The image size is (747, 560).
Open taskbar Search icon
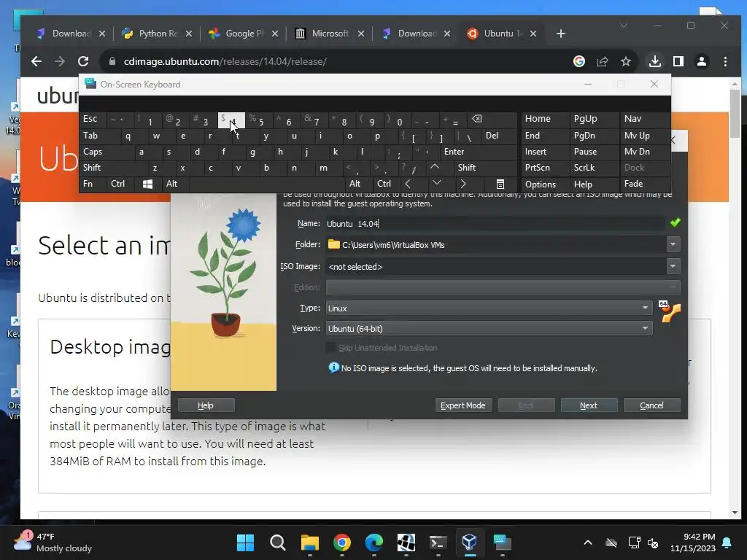pos(278,542)
